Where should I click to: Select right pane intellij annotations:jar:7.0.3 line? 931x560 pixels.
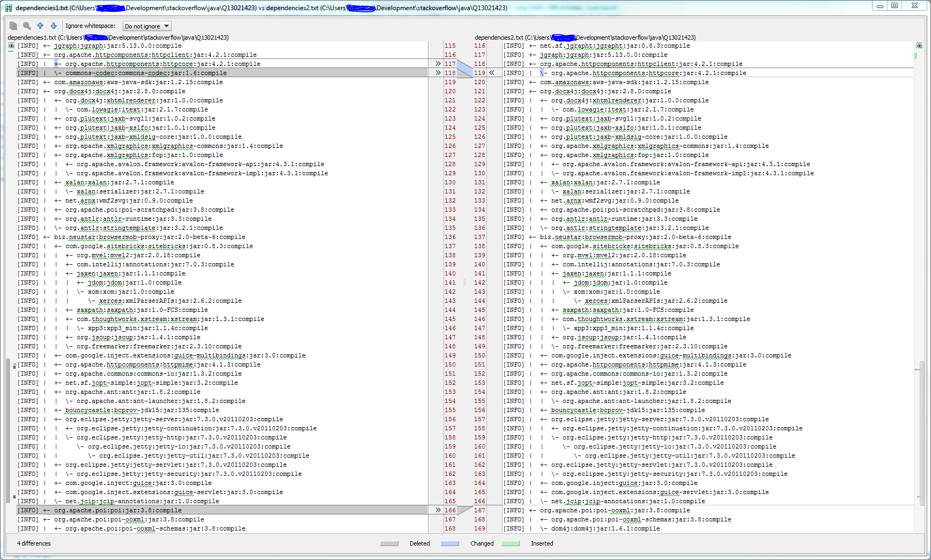708,264
